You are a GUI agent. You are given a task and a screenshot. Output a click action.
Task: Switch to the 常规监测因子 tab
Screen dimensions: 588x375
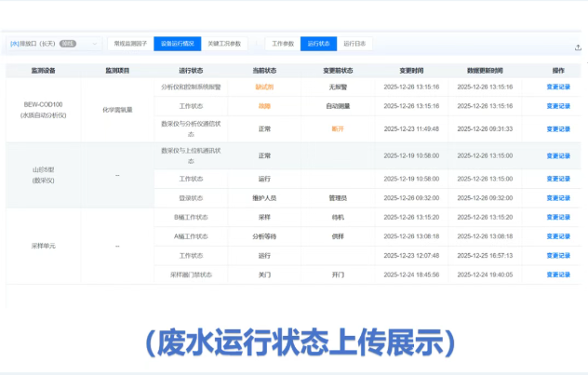tap(130, 44)
